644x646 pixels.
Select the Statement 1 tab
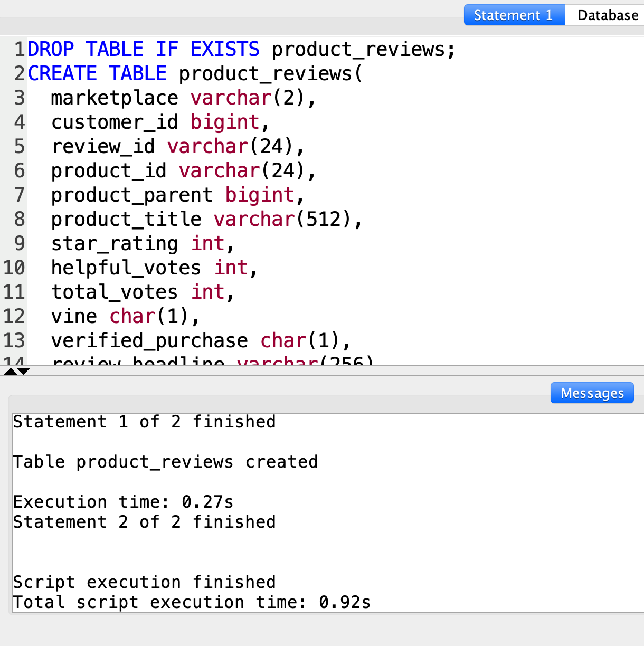tap(514, 15)
